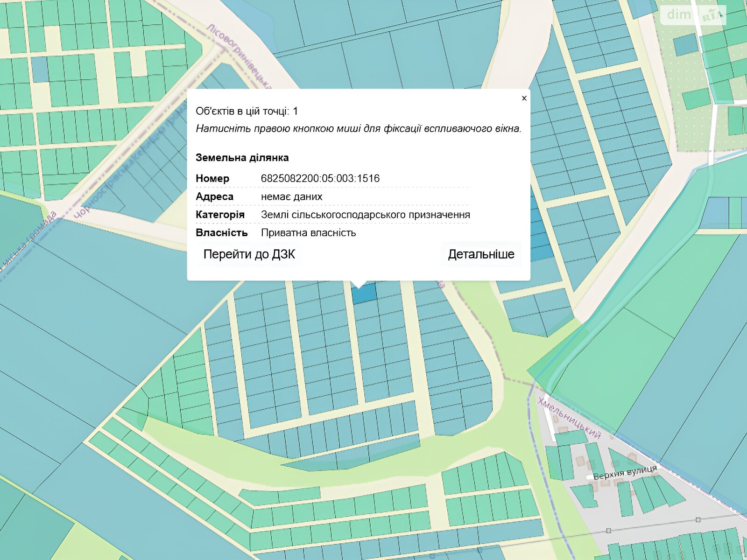This screenshot has height=560, width=747.
Task: Click the italic right-click hint text
Action: [x=358, y=129]
